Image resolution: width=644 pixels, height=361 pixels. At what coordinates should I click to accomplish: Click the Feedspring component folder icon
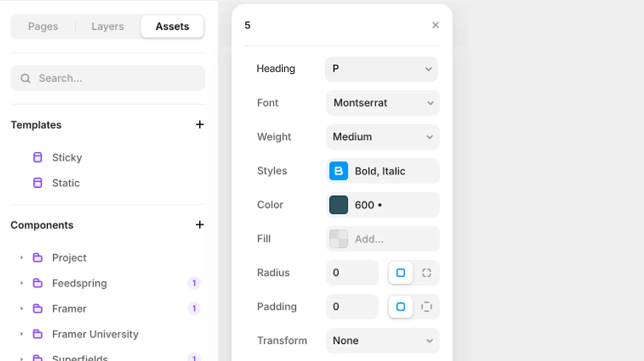click(x=38, y=283)
